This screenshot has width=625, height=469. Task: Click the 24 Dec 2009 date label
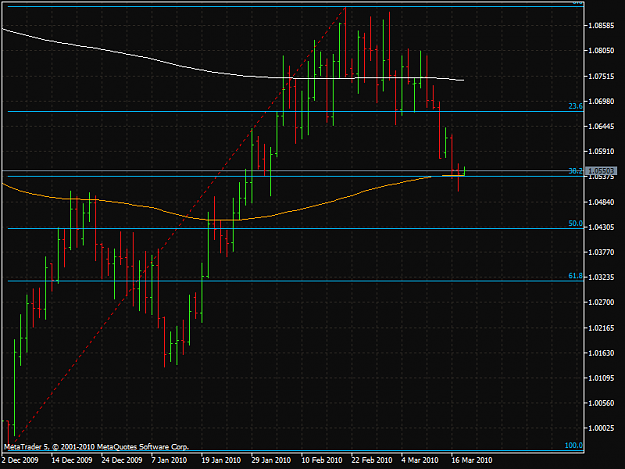pos(122,460)
